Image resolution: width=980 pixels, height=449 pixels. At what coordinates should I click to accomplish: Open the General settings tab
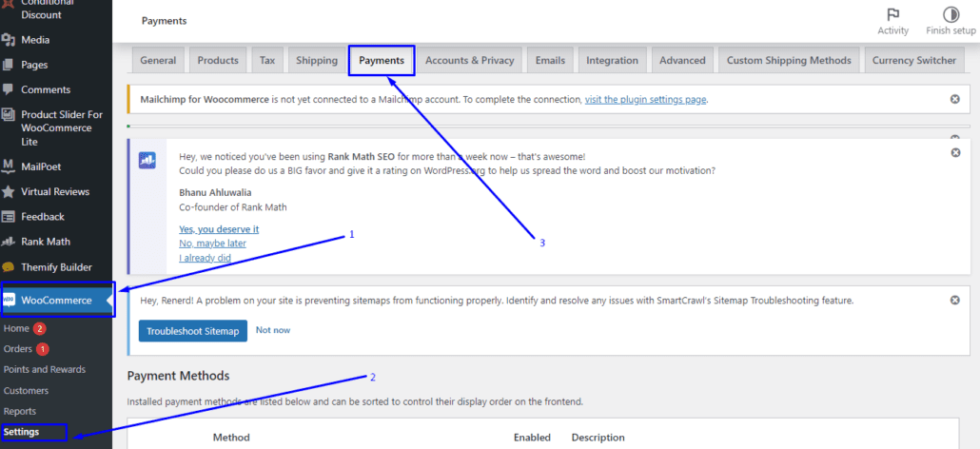coord(158,61)
